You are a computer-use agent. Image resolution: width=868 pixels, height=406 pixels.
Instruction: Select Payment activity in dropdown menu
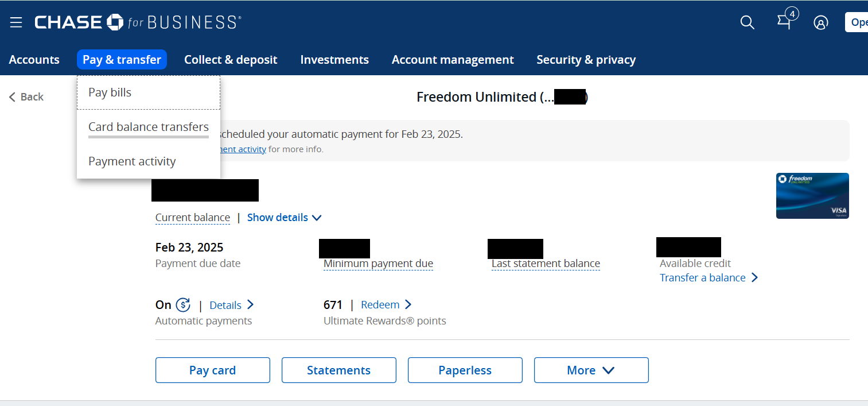point(132,161)
